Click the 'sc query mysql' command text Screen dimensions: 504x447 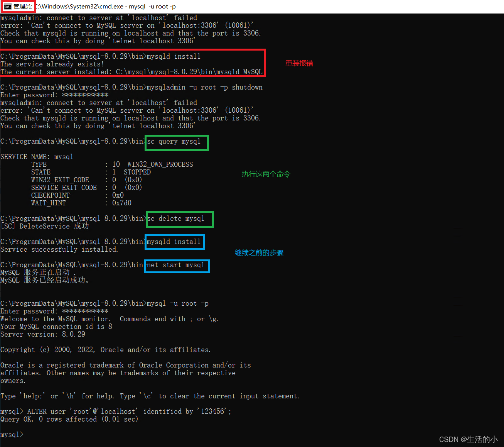tap(174, 141)
